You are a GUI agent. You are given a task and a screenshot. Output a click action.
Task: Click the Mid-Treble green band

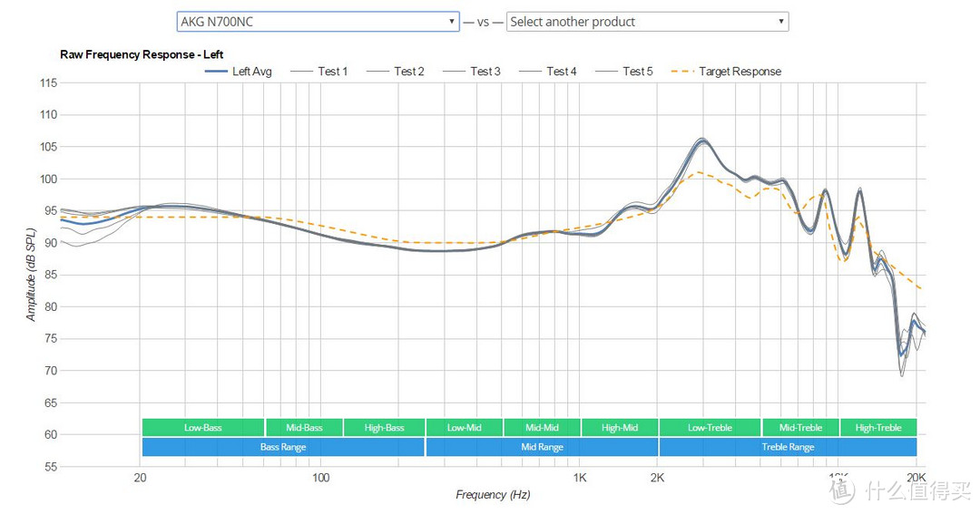[800, 427]
